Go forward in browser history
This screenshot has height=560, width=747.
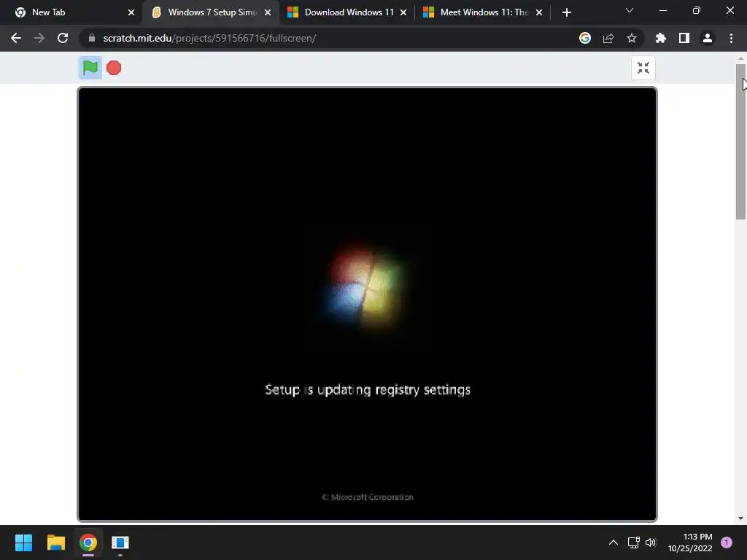point(39,38)
